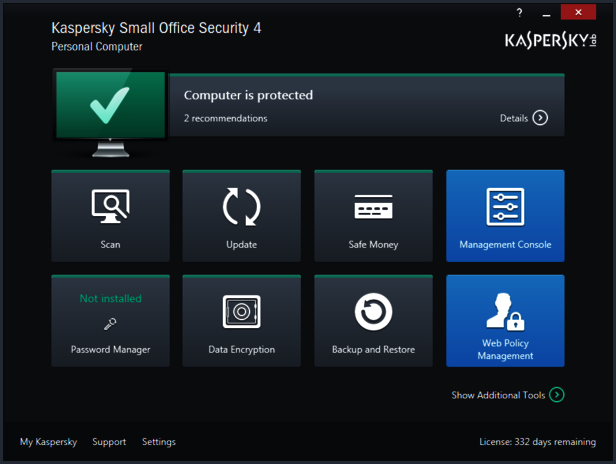Click the Kaspersky Lab logo
The width and height of the screenshot is (616, 464).
click(x=551, y=40)
